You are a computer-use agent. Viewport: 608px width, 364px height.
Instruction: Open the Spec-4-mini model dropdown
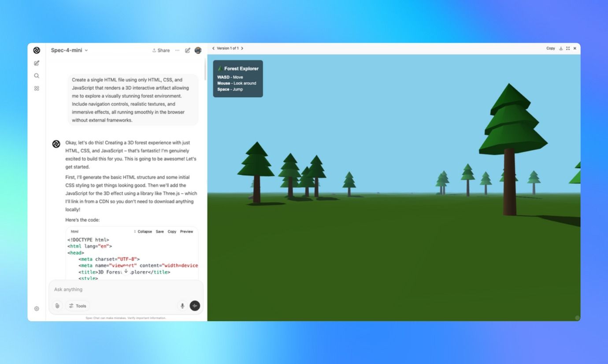[x=69, y=50]
